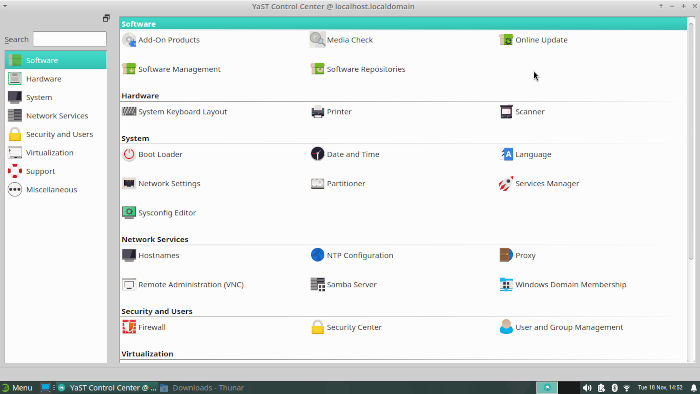Launch the Media Check tool
700x394 pixels.
(342, 40)
